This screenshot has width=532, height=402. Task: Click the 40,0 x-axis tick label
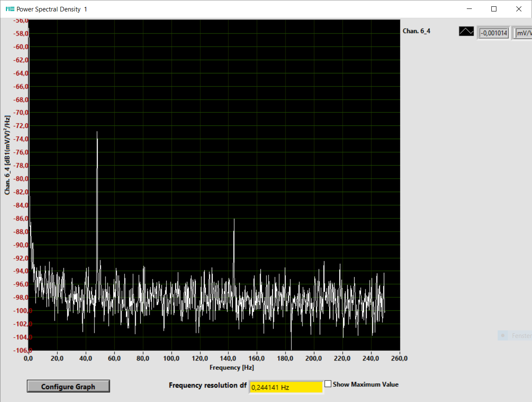pos(86,358)
